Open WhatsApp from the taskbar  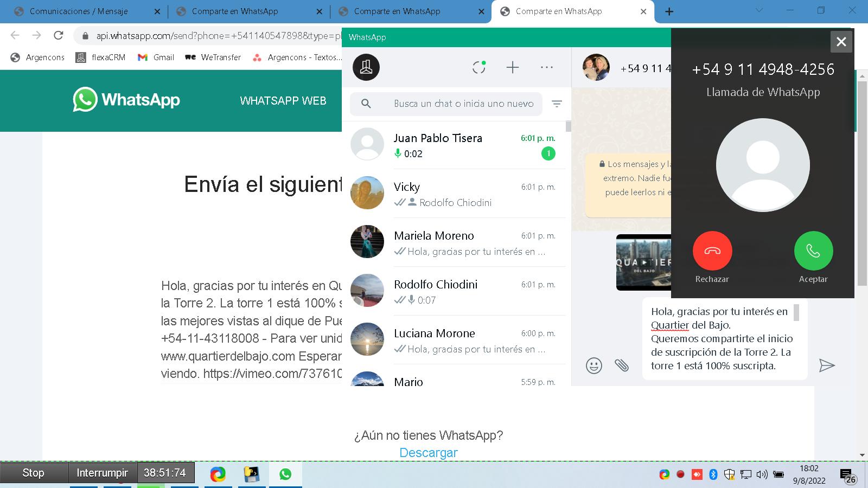tap(285, 474)
